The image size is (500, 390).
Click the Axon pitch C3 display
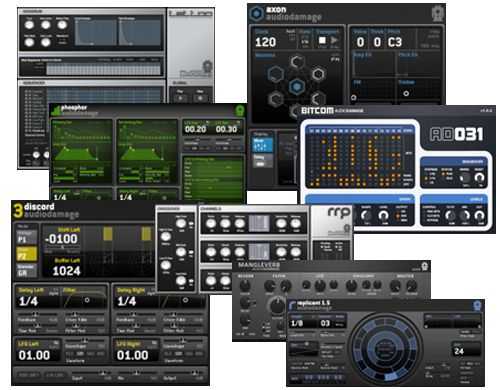pos(395,42)
